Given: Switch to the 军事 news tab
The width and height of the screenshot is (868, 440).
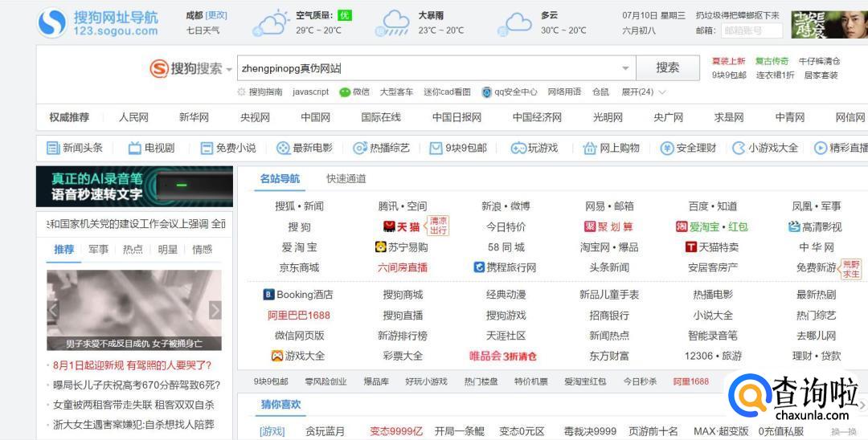Looking at the screenshot, I should [x=98, y=249].
